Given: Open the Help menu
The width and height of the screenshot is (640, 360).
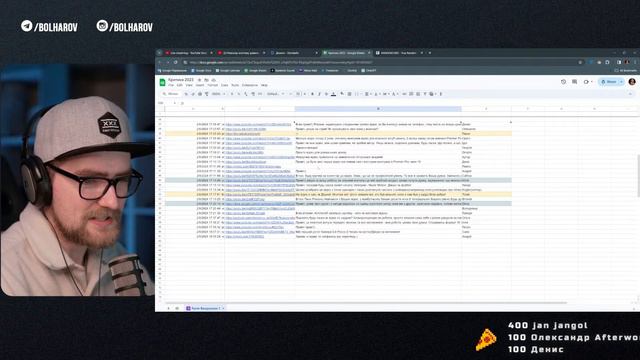Looking at the screenshot, I should (x=264, y=85).
